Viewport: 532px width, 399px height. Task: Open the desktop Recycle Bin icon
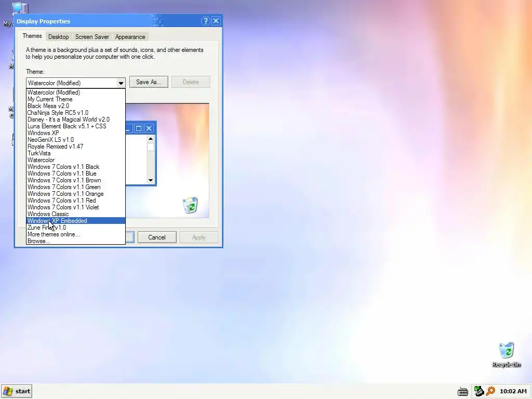coord(506,354)
